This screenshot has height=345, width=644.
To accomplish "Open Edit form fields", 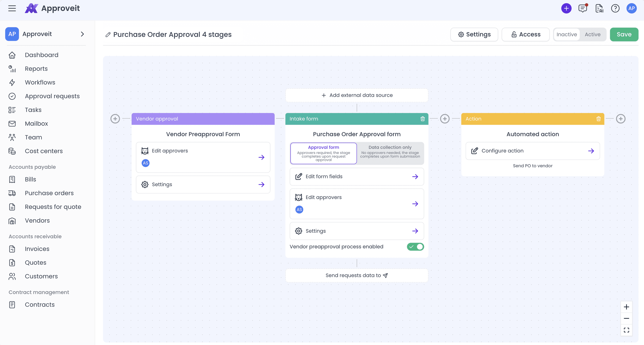I will (x=357, y=177).
